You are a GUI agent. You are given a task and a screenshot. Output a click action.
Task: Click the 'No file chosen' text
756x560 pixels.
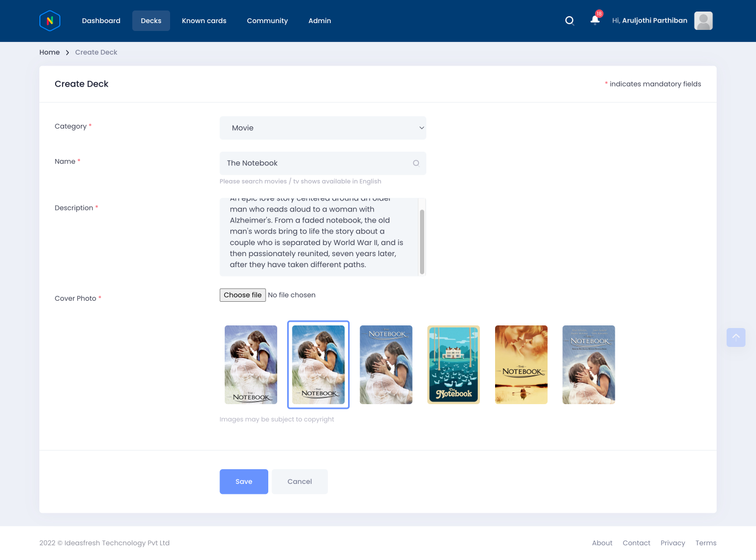[x=292, y=295]
